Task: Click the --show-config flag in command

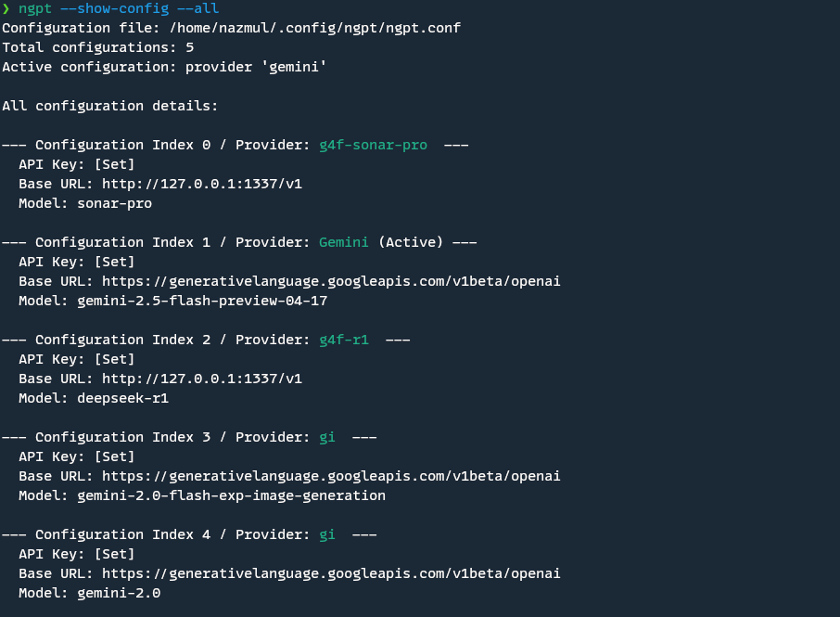Action: click(114, 9)
